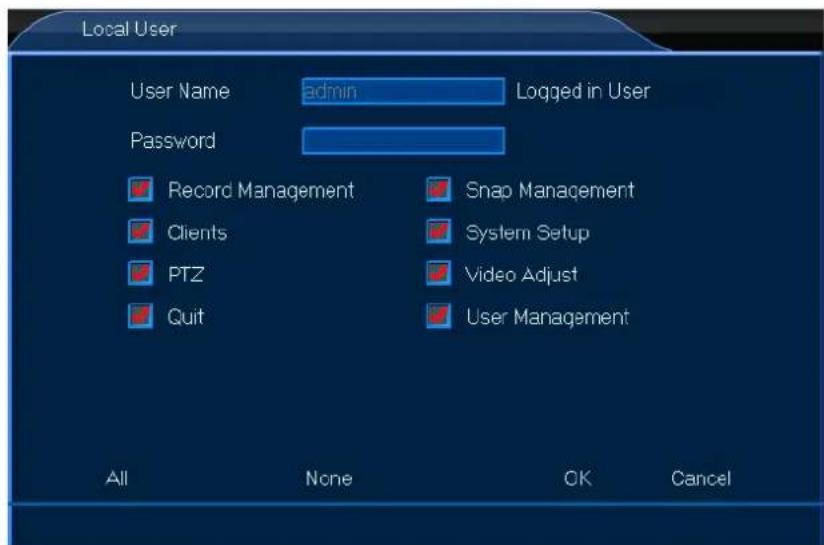Toggle the Record Management checkbox

[139, 190]
